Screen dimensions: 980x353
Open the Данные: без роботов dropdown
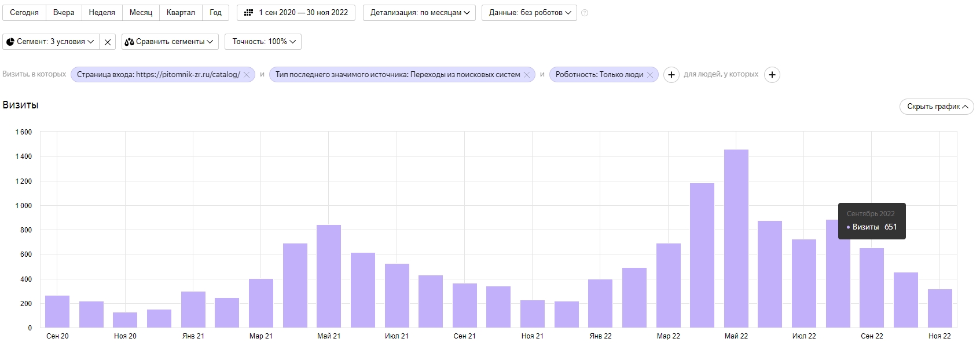click(529, 13)
